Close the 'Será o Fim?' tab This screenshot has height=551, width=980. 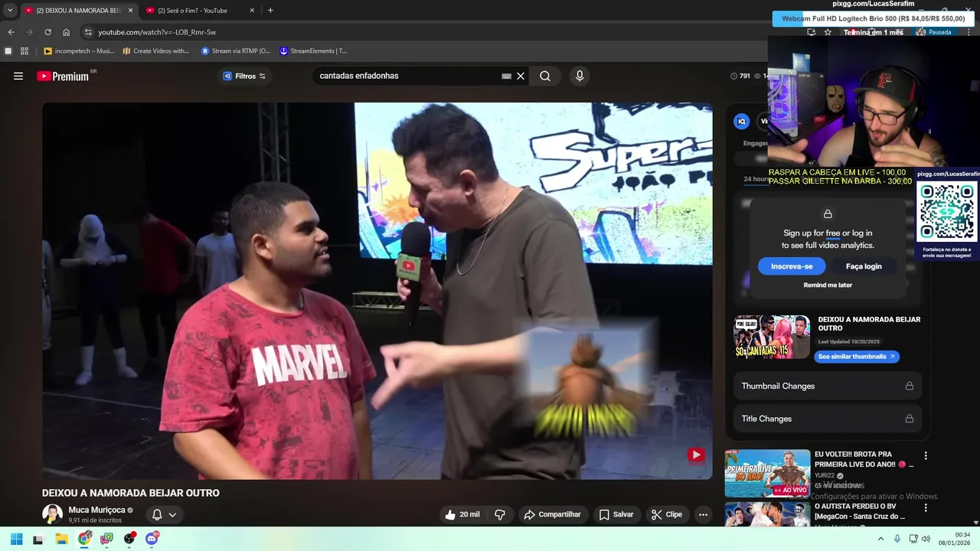252,11
